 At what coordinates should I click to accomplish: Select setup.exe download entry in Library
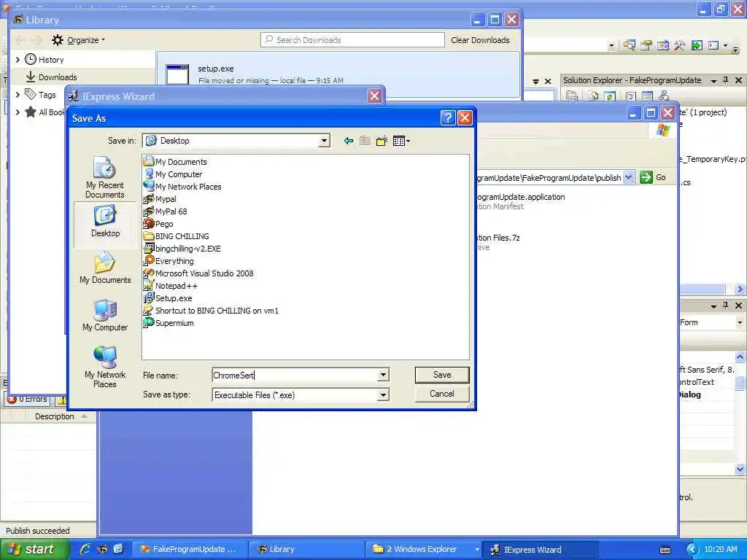pyautogui.click(x=338, y=74)
